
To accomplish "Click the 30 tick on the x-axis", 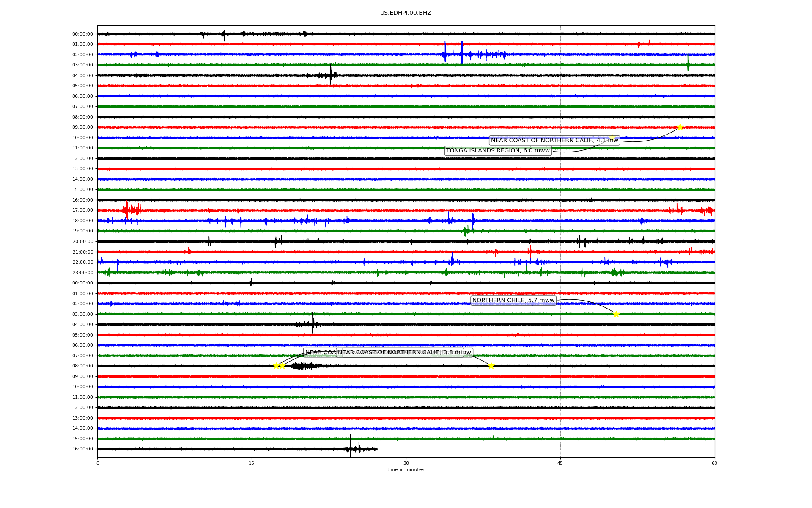I will 406,463.
